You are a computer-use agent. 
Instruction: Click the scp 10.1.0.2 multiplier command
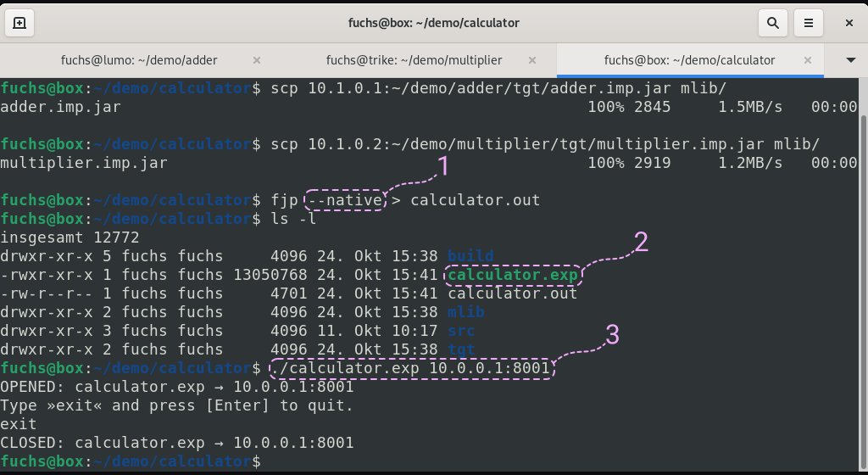click(545, 144)
